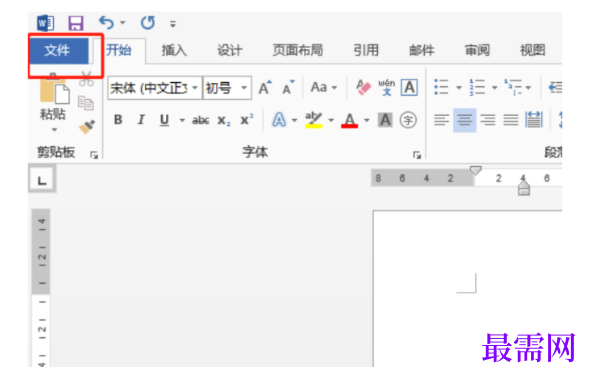Customize the Quick Access Toolbar

(x=173, y=24)
